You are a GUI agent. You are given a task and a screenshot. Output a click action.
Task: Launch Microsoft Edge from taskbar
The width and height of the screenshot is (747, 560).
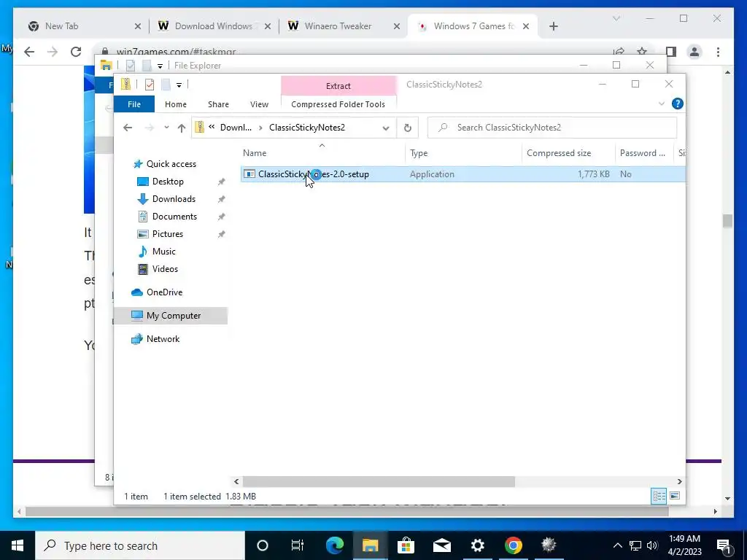(334, 545)
